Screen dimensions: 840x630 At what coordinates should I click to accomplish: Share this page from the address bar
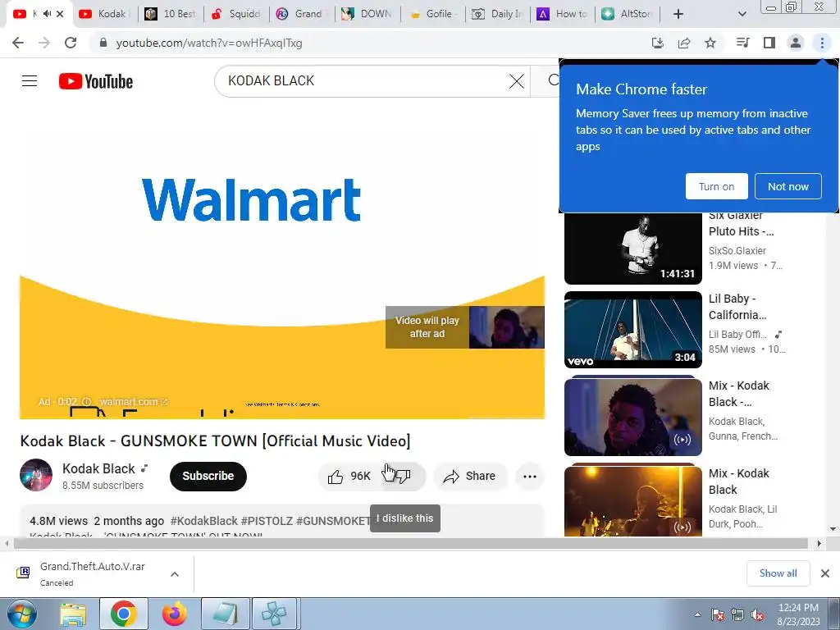[x=684, y=43]
